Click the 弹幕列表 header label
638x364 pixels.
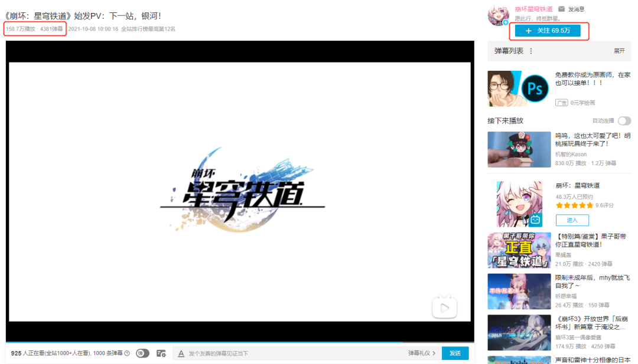(x=509, y=51)
